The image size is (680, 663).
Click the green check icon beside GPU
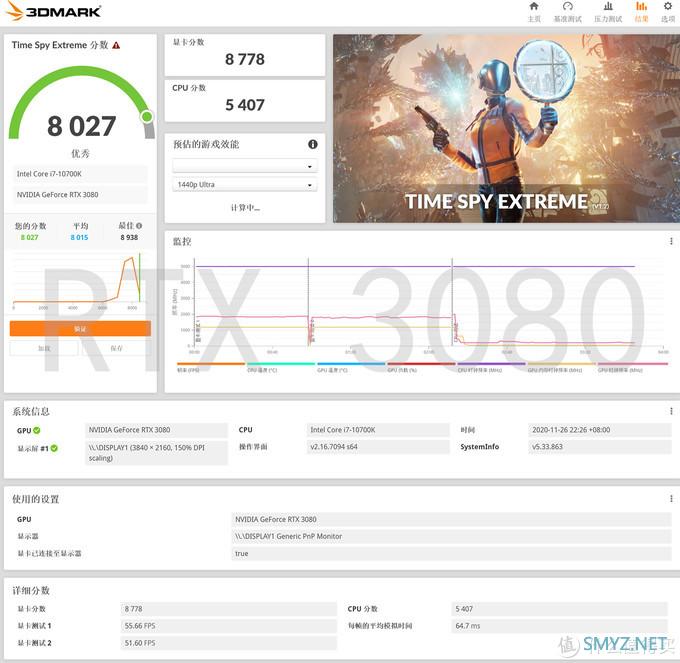(37, 430)
